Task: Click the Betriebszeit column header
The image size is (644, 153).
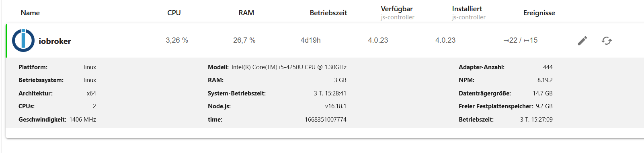Action: [328, 13]
